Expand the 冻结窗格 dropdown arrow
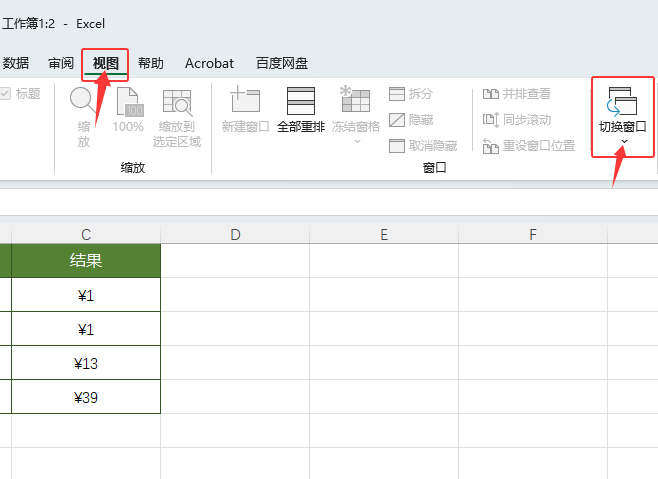This screenshot has height=479, width=658. 357,141
